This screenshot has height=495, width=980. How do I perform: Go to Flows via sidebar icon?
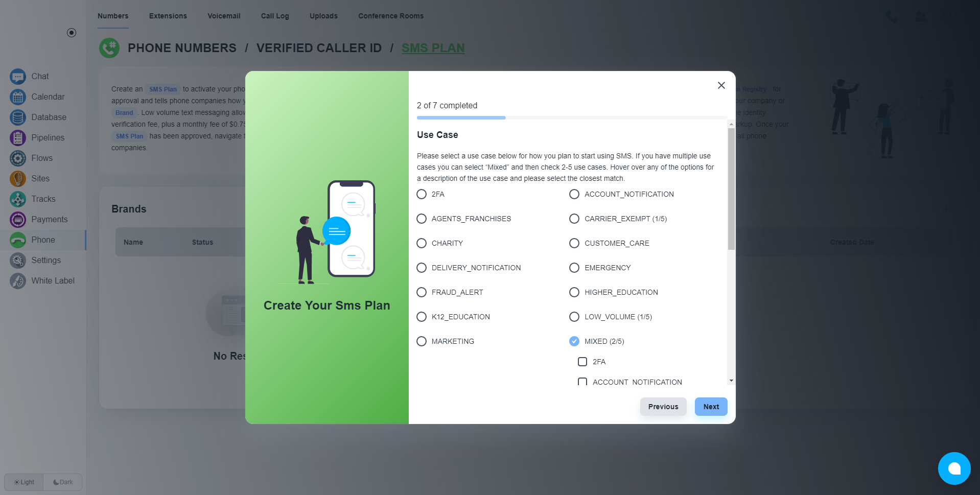18,158
